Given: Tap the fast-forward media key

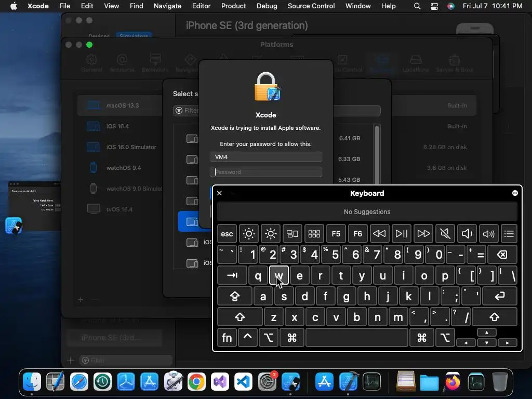Looking at the screenshot, I should tap(423, 234).
